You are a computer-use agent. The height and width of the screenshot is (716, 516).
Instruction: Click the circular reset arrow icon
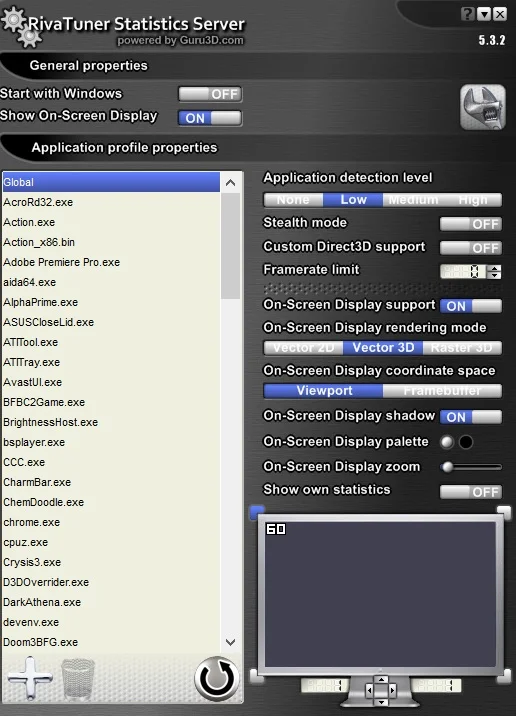tap(216, 679)
